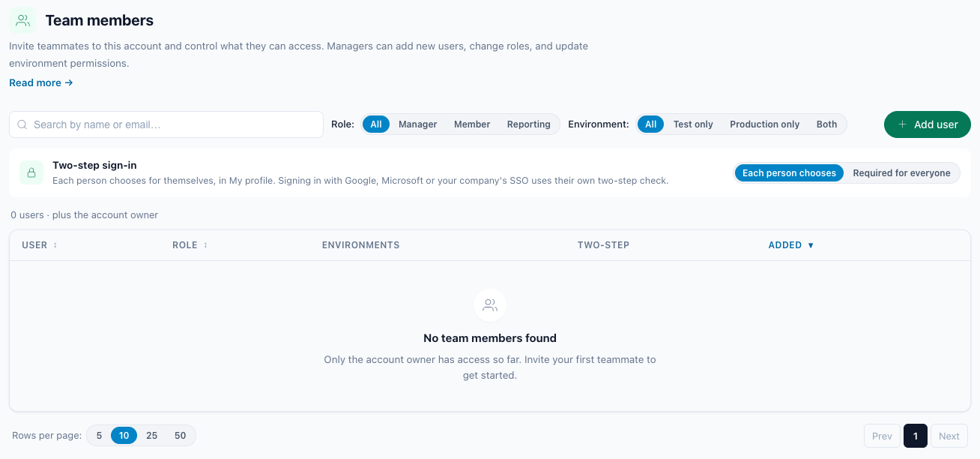Set rows per page to 5
This screenshot has height=459, width=980.
click(x=99, y=436)
